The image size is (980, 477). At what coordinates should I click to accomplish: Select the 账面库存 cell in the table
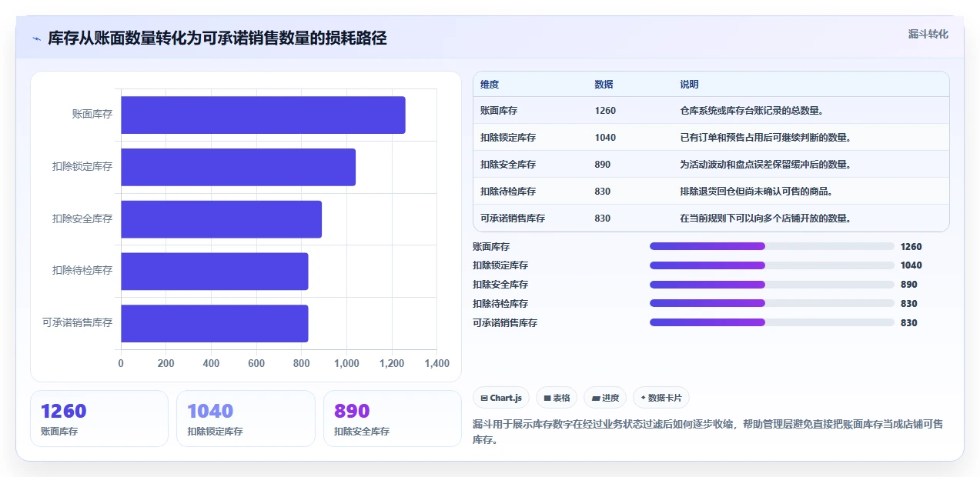click(499, 111)
